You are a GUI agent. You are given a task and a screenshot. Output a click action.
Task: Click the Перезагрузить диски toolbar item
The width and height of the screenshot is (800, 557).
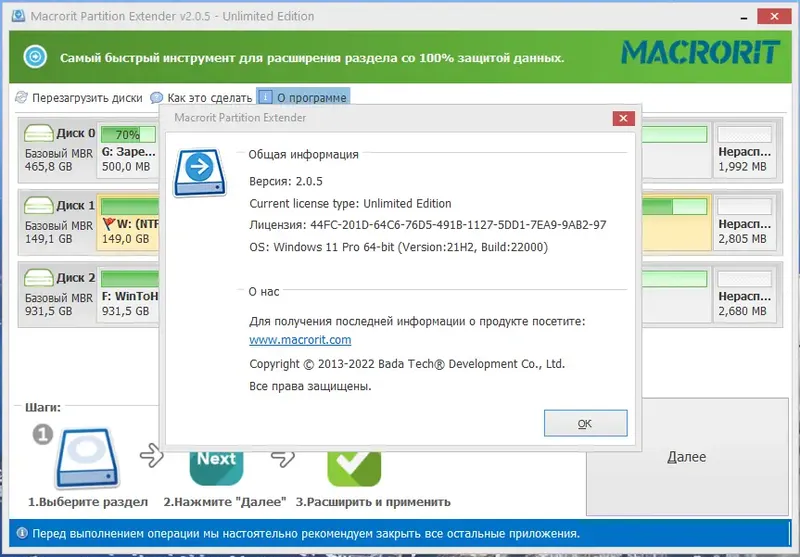79,97
